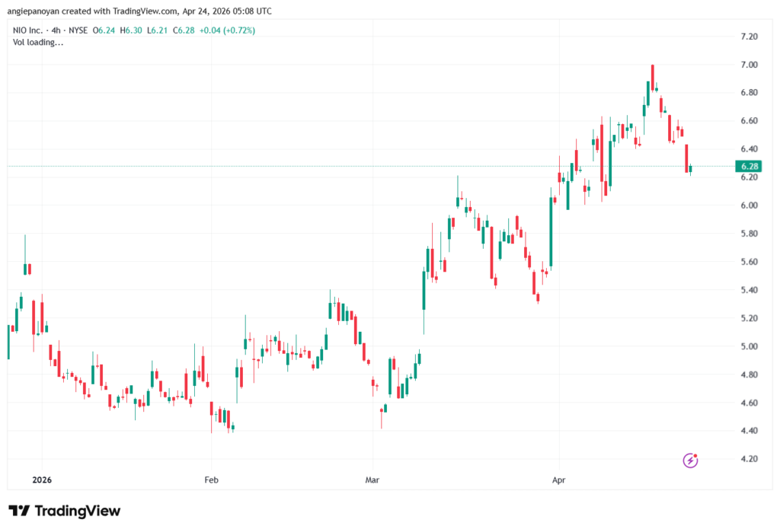Image resolution: width=780 pixels, height=532 pixels.
Task: Select the Apr marker on time axis
Action: [558, 480]
